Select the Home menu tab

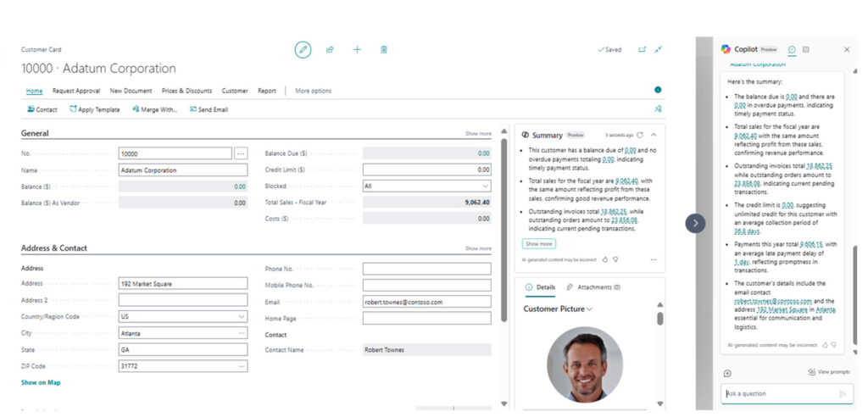click(34, 91)
